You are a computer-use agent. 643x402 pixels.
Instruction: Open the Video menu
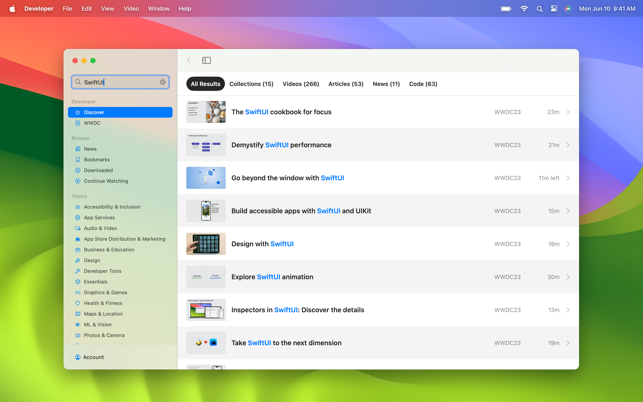click(131, 9)
